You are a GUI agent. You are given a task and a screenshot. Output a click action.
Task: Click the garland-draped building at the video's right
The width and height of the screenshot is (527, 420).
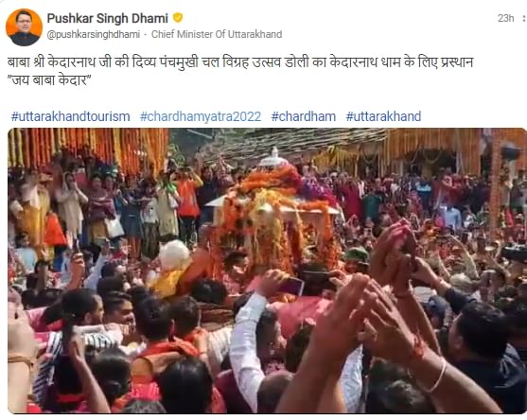(x=455, y=151)
